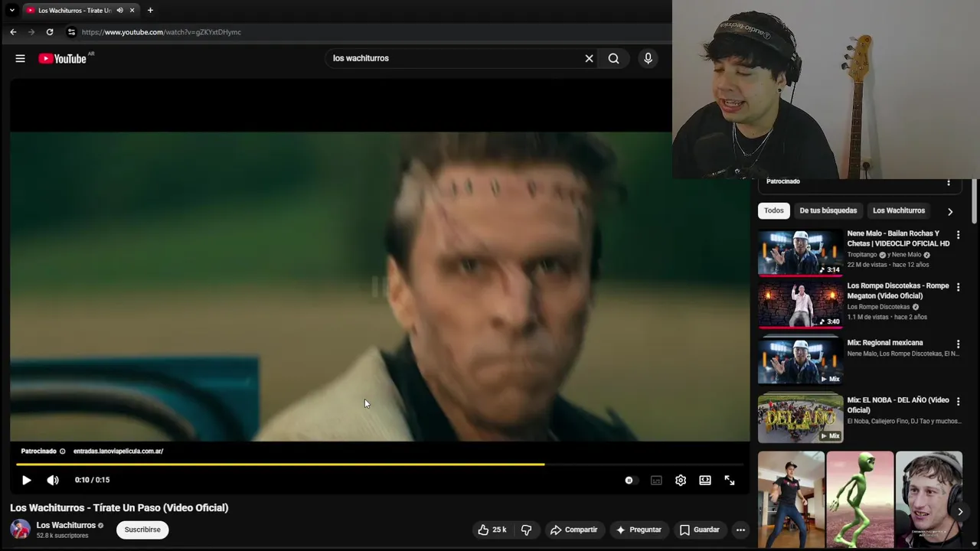980x551 pixels.
Task: Open player settings gear
Action: click(681, 480)
